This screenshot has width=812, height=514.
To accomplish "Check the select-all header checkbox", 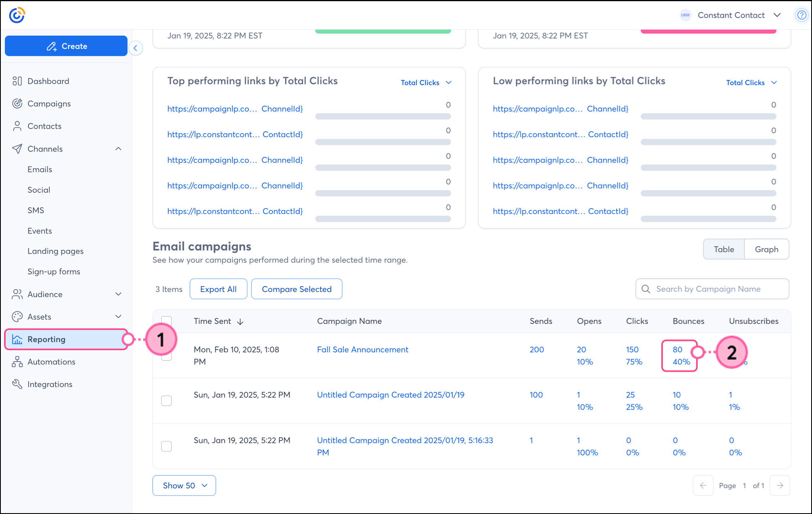I will tap(166, 320).
